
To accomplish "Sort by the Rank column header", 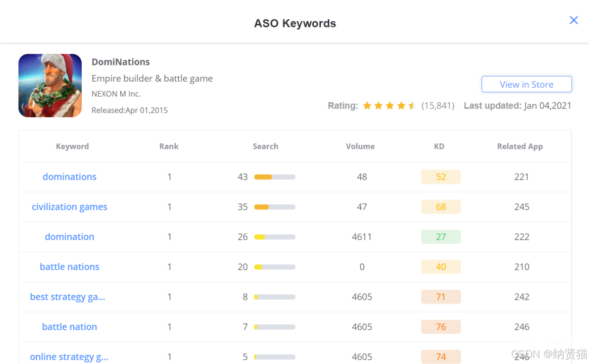I will [169, 146].
